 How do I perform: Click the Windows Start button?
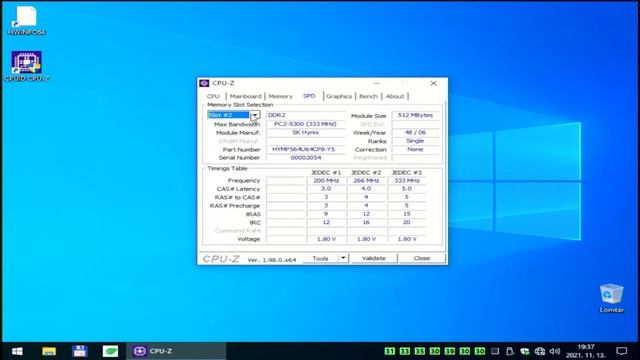17,351
